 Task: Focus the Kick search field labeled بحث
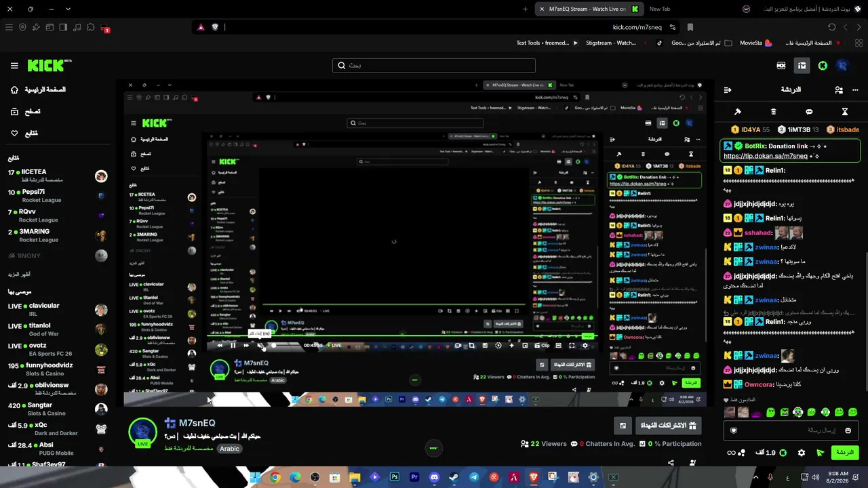pos(434,66)
